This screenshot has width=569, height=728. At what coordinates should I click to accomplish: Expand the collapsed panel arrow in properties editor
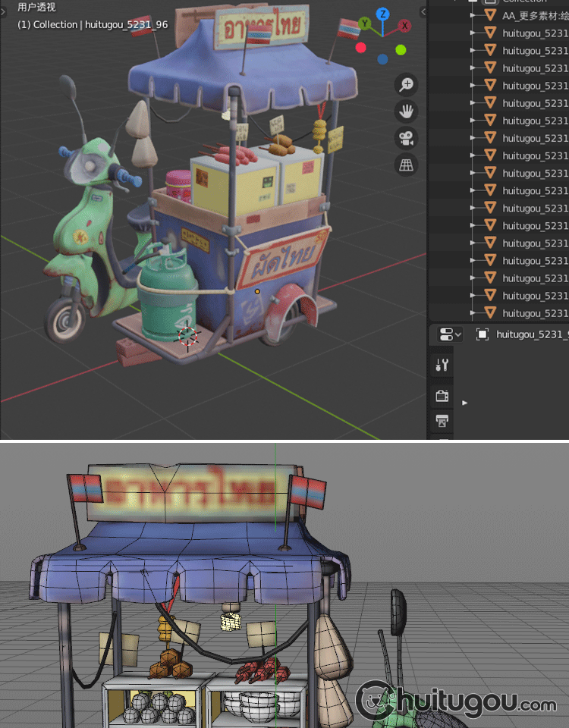point(465,403)
